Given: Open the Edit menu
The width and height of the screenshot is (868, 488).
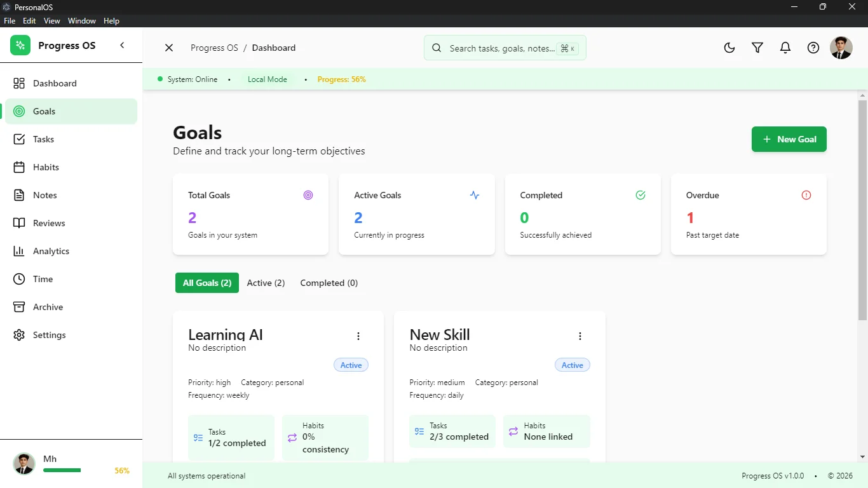Looking at the screenshot, I should pyautogui.click(x=29, y=21).
